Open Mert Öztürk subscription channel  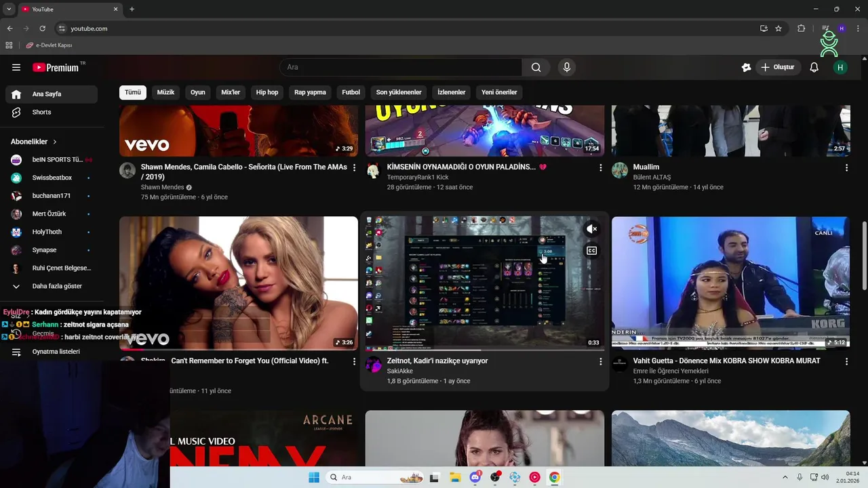click(52, 214)
